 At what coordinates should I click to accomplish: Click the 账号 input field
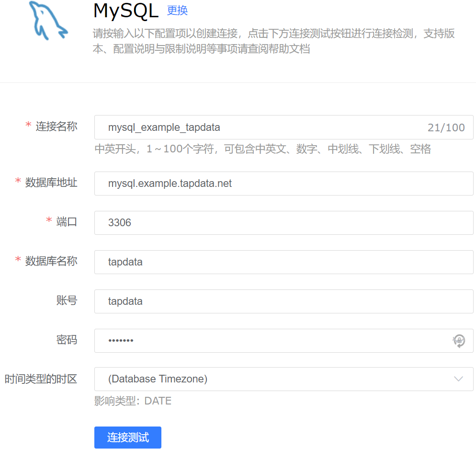coord(283,301)
